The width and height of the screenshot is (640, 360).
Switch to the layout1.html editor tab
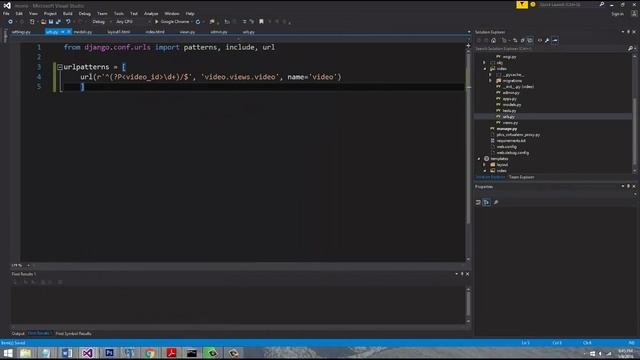coord(119,32)
